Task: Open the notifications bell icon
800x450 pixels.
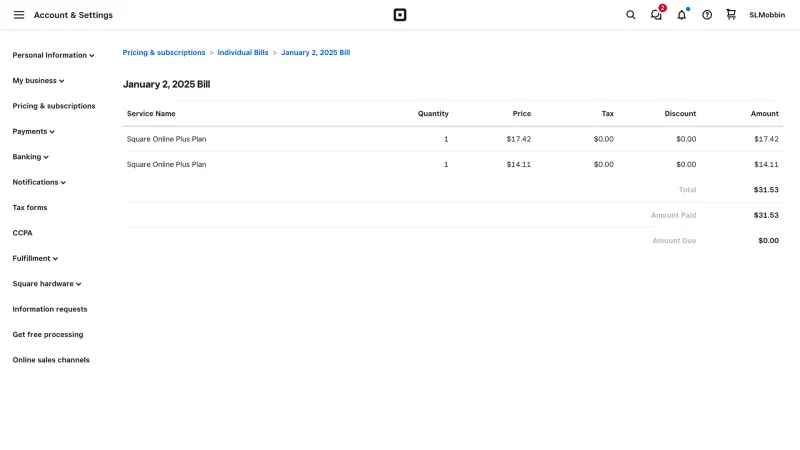Action: pyautogui.click(x=682, y=15)
